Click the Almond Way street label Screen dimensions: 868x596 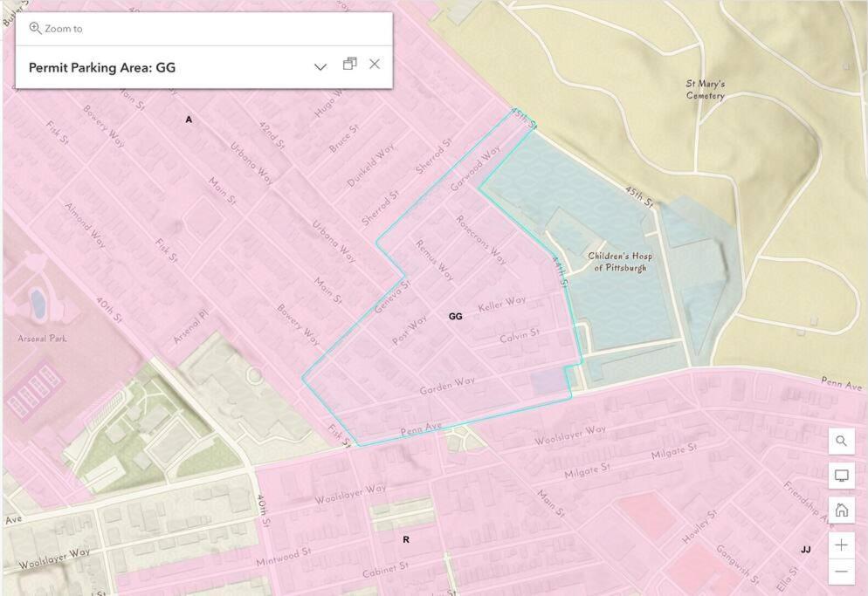pos(85,224)
